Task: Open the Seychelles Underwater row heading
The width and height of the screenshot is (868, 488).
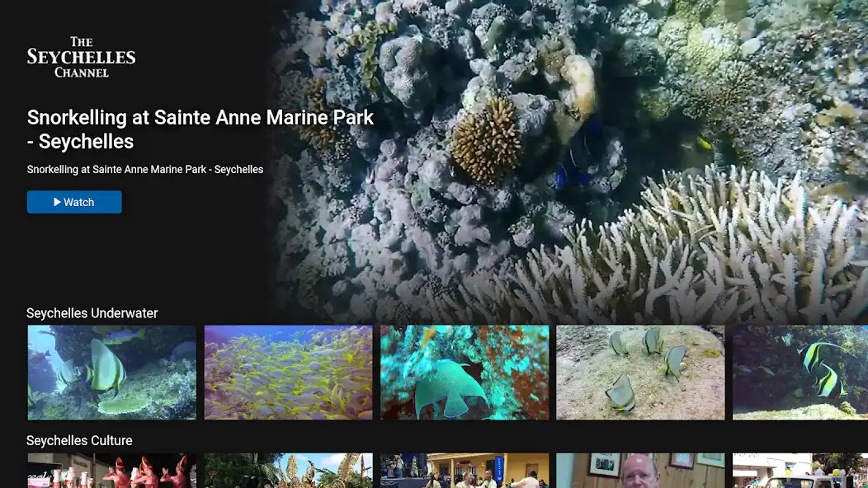Action: click(92, 313)
